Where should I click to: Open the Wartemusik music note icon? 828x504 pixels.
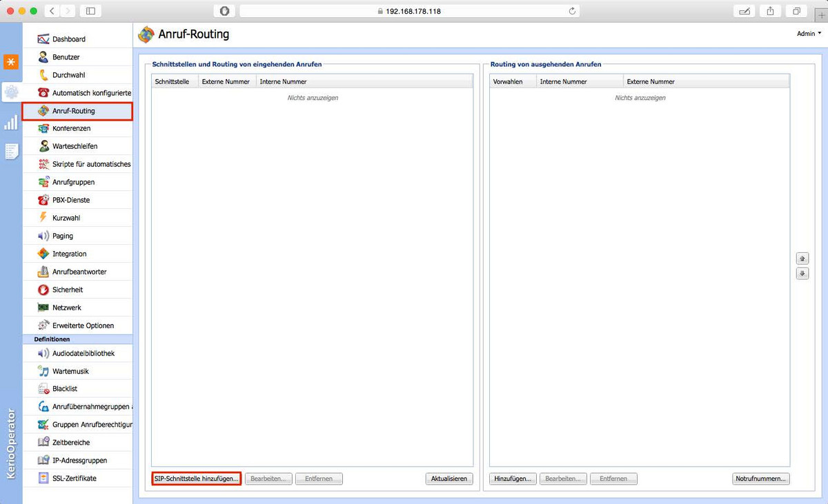(43, 371)
